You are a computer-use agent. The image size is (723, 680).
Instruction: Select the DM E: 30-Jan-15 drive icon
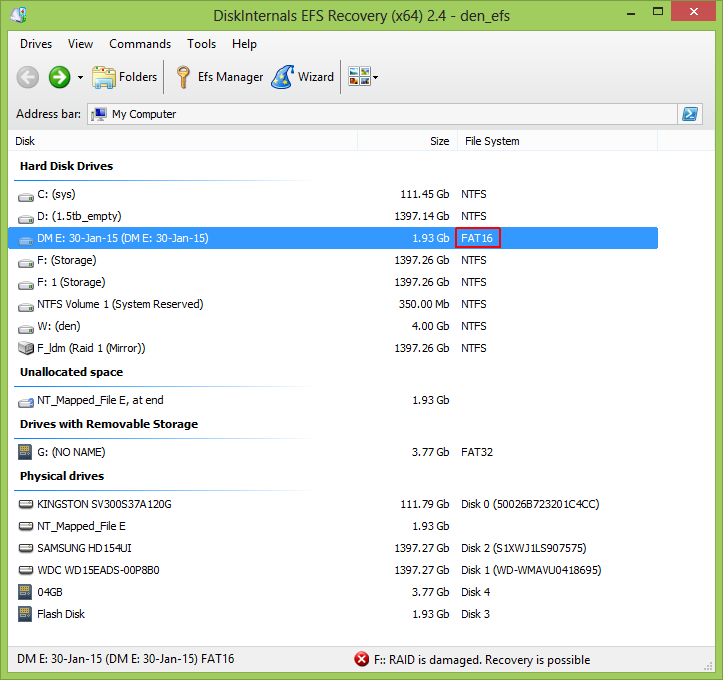tap(26, 240)
